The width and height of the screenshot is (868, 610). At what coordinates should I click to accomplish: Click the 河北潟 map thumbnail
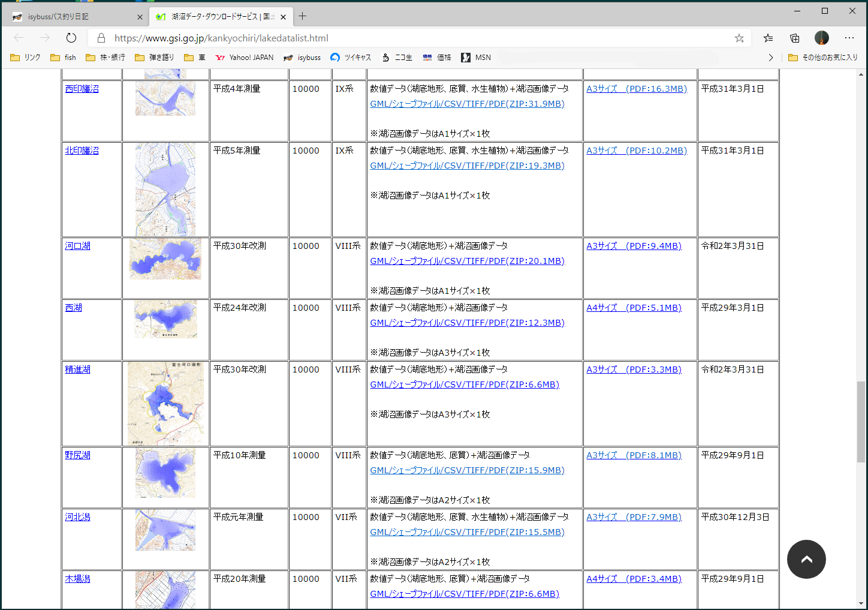point(165,530)
